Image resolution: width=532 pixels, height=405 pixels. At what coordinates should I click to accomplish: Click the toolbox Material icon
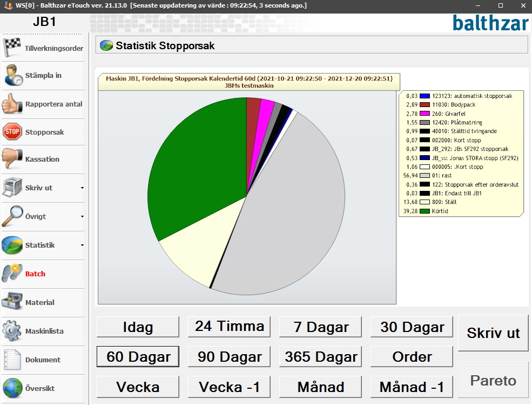(12, 302)
